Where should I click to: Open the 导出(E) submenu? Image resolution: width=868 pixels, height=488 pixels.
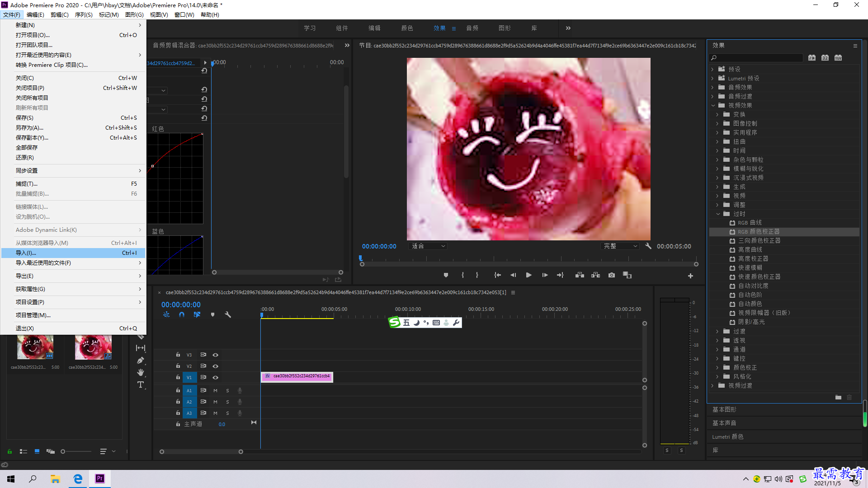[x=73, y=276]
